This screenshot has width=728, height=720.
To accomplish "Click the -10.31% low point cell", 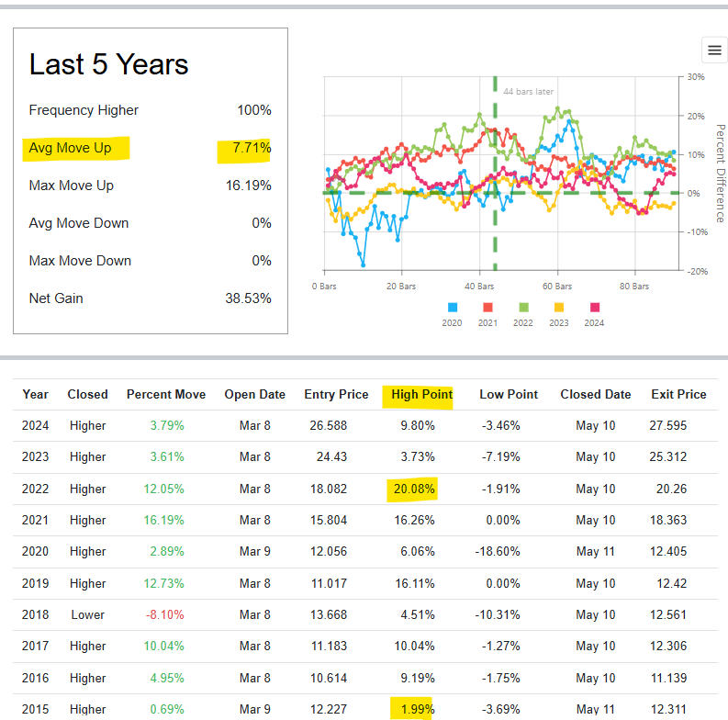I will coord(498,614).
